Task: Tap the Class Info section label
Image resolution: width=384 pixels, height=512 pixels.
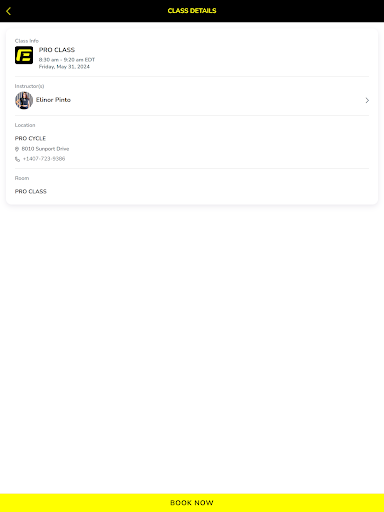Action: click(27, 41)
